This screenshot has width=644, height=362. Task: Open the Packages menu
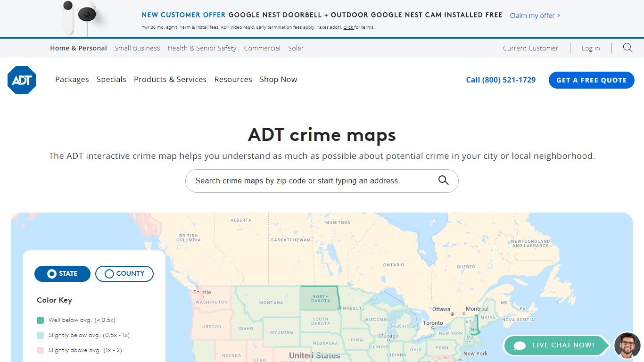tap(72, 80)
